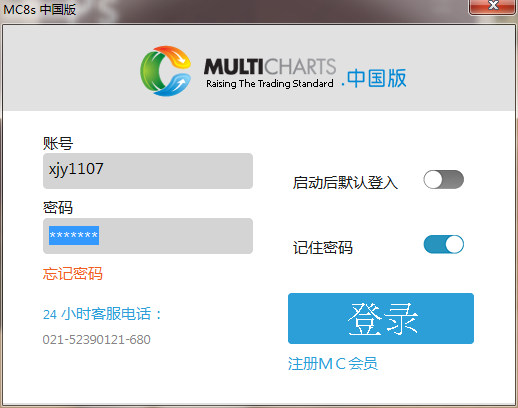Click the phone number 021-52390121-680
Screen dimensions: 518x408
97,340
